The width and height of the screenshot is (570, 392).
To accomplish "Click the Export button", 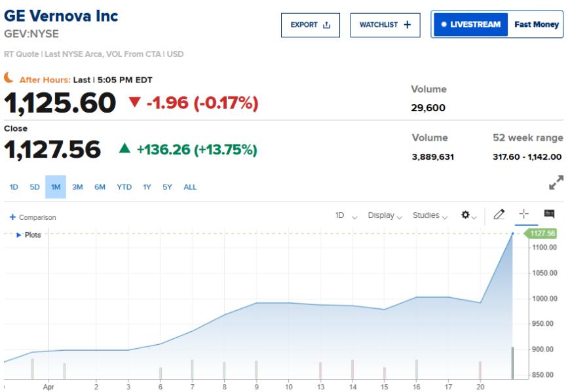I will point(311,25).
